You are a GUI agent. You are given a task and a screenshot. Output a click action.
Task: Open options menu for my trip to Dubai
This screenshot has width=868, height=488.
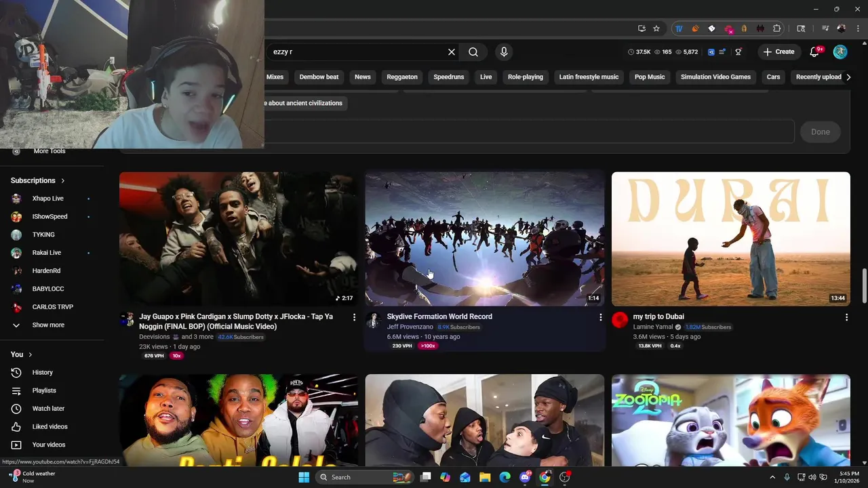pyautogui.click(x=846, y=317)
